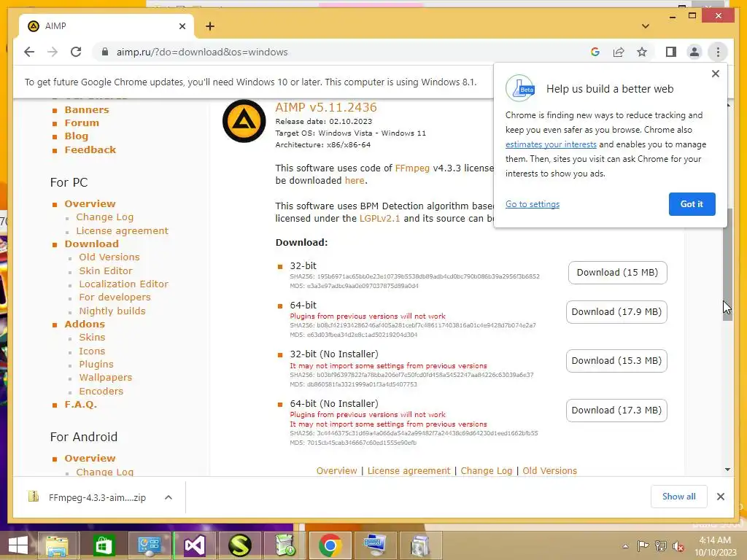This screenshot has width=747, height=560.
Task: Download the 64-bit installer (17.9 MB)
Action: click(616, 312)
